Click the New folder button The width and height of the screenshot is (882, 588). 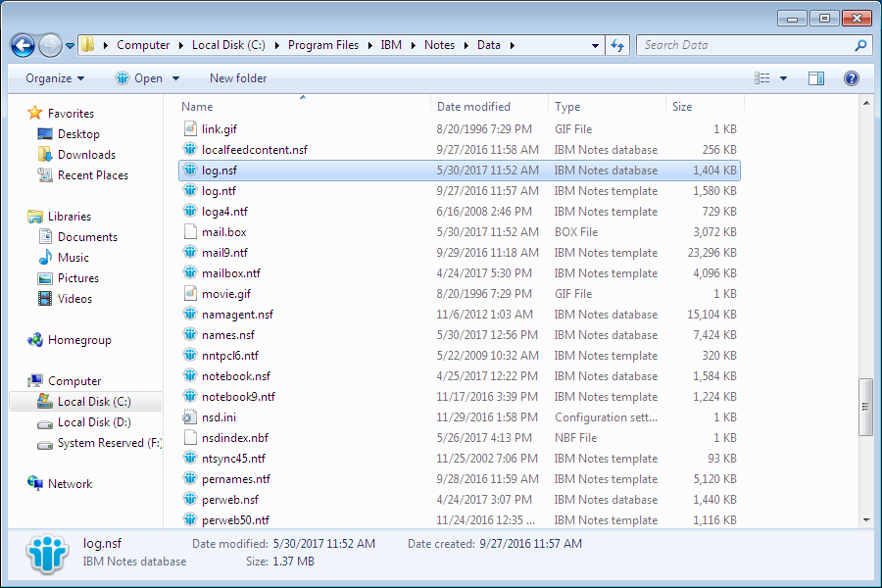tap(238, 78)
